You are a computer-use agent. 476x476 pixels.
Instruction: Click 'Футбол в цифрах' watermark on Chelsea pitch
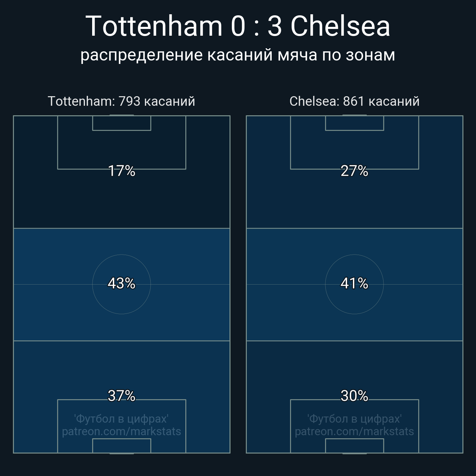pyautogui.click(x=354, y=419)
